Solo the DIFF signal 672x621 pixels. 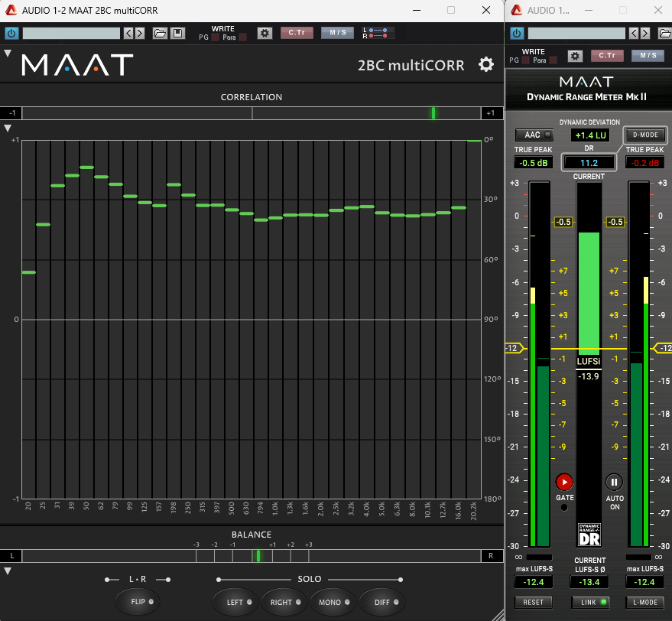click(x=381, y=602)
